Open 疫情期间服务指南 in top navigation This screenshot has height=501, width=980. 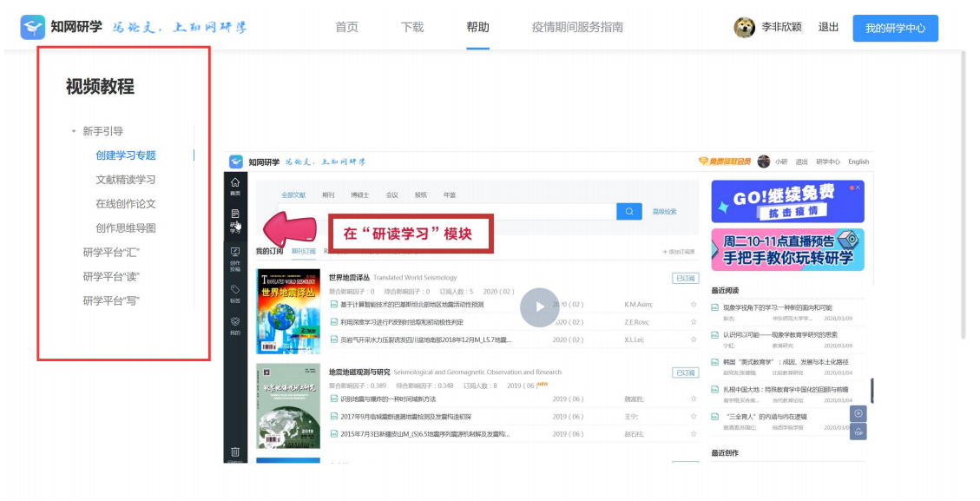pyautogui.click(x=577, y=27)
